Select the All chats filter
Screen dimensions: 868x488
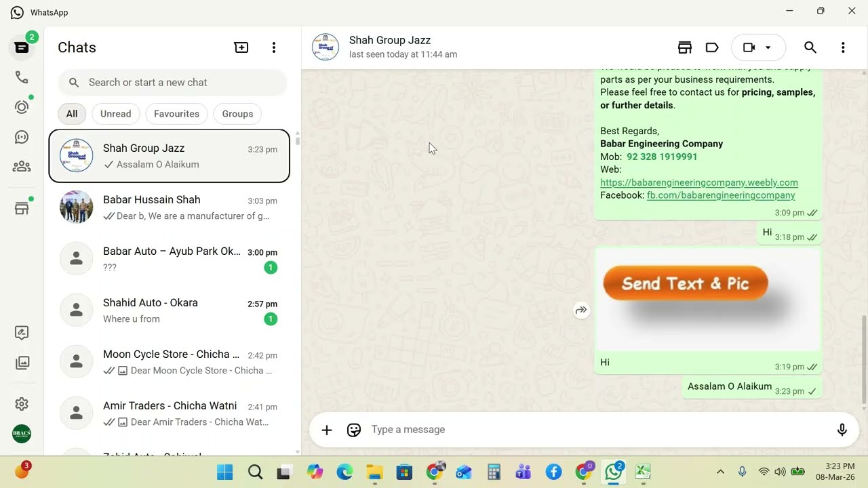72,114
